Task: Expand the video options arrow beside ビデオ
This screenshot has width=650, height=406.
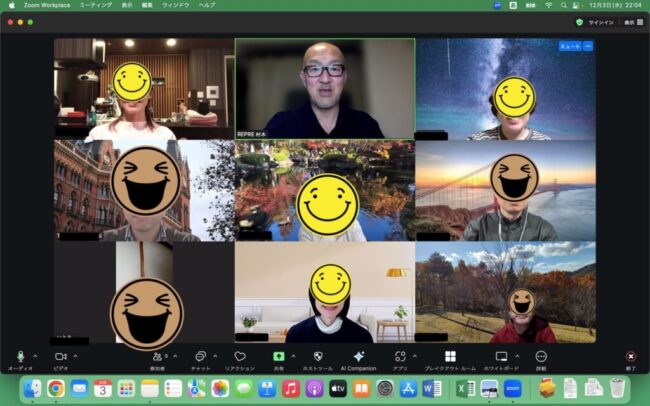Action: click(x=75, y=356)
